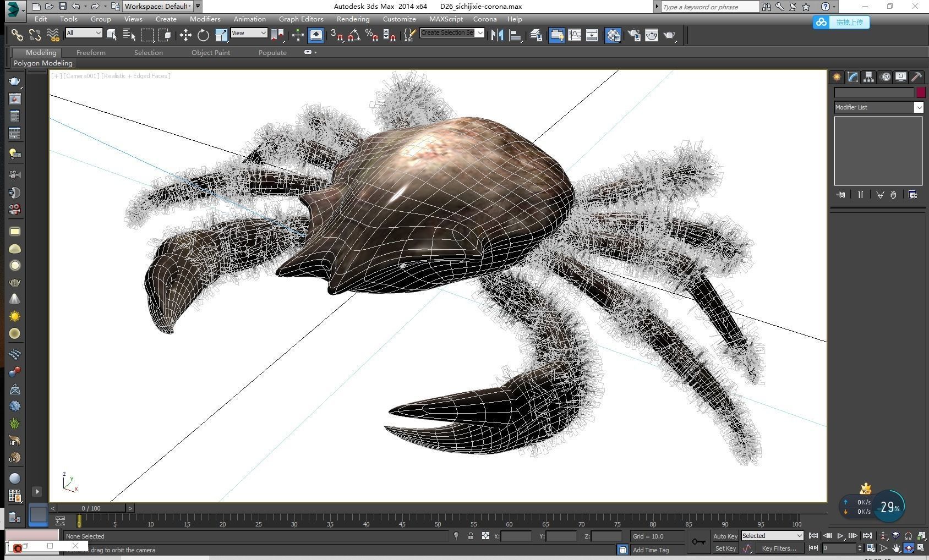Switch to the Freeform ribbon tab

click(91, 53)
